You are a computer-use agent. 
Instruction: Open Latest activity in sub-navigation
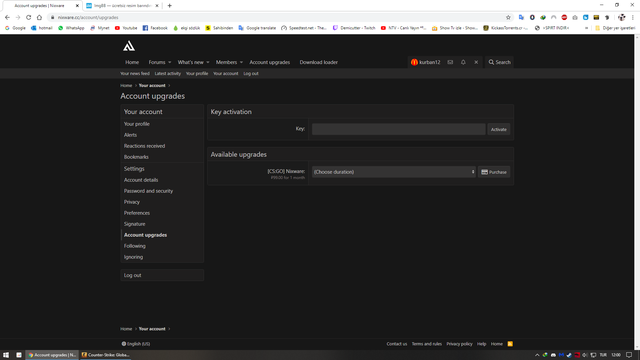click(x=167, y=74)
